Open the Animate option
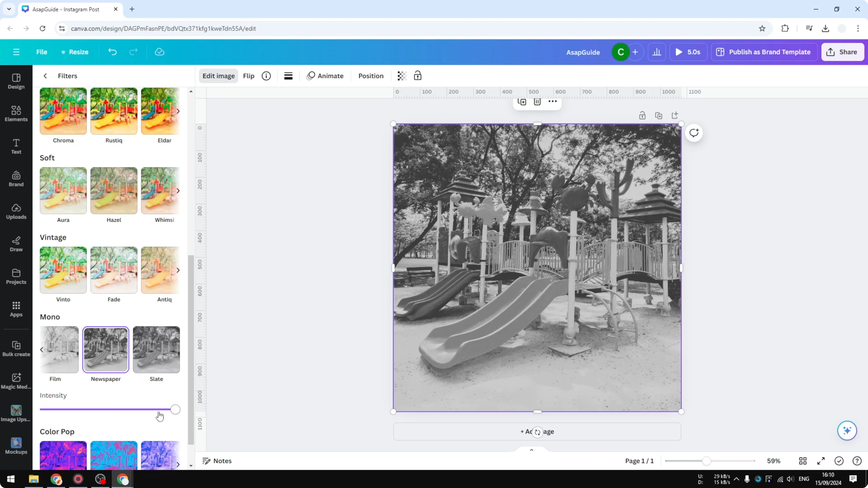This screenshot has width=868, height=488. (x=325, y=76)
